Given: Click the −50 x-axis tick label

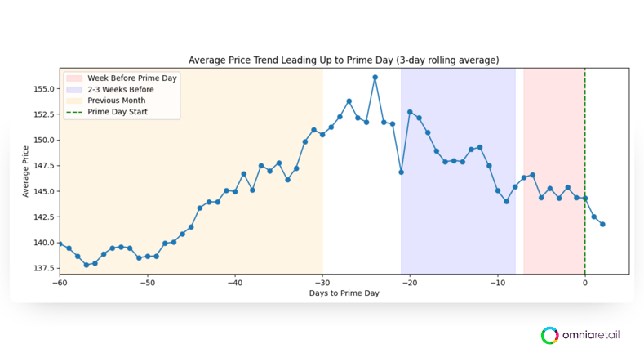Looking at the screenshot, I should point(147,283).
